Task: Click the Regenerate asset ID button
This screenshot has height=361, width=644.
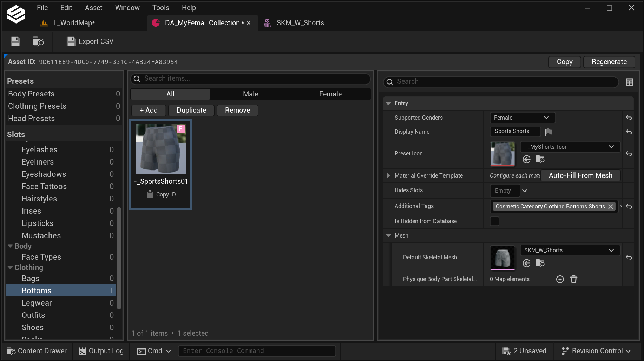Action: (609, 62)
